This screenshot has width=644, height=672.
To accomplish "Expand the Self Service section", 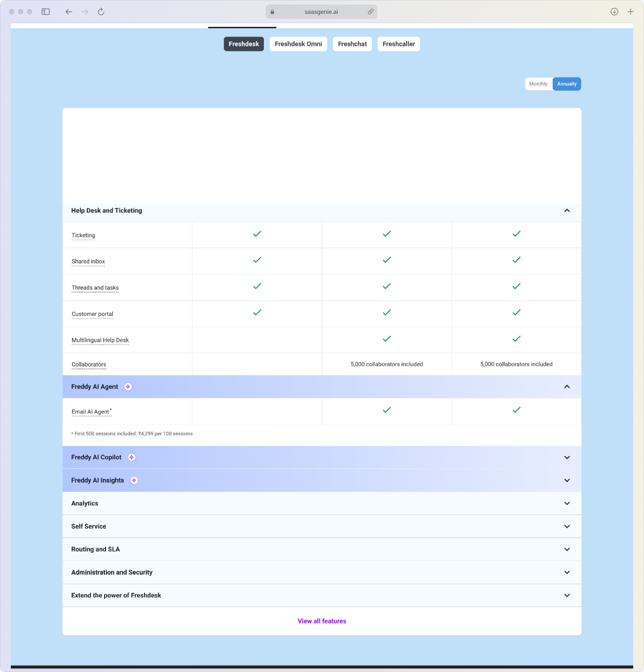I will [567, 526].
